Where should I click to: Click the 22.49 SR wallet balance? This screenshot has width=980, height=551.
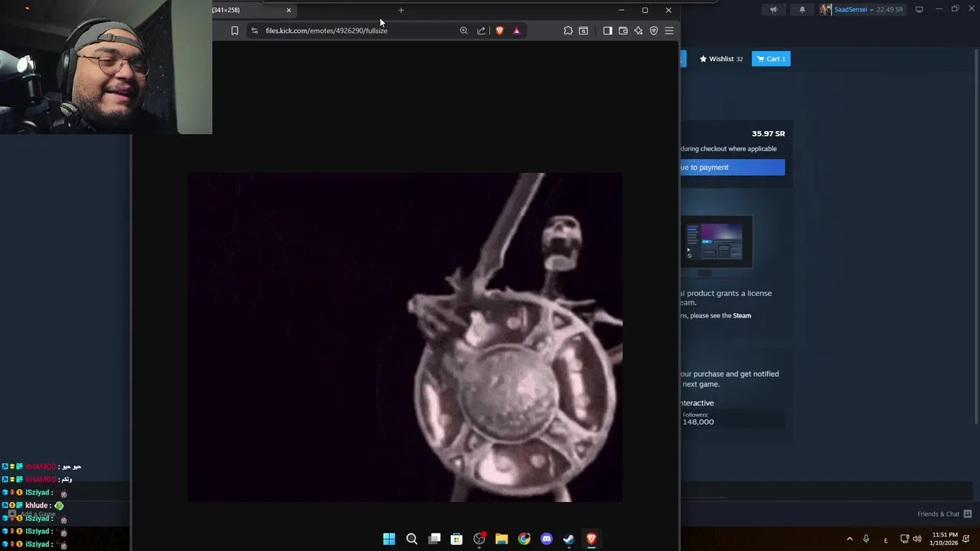tap(889, 10)
